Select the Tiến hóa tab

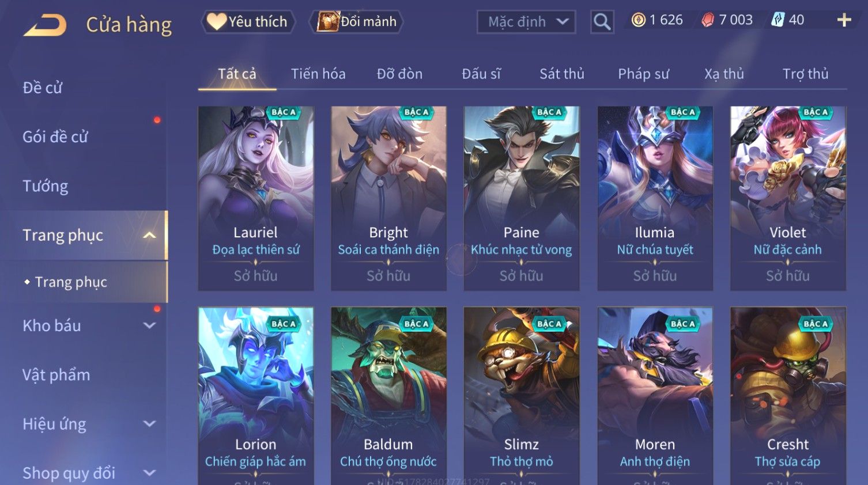point(318,74)
